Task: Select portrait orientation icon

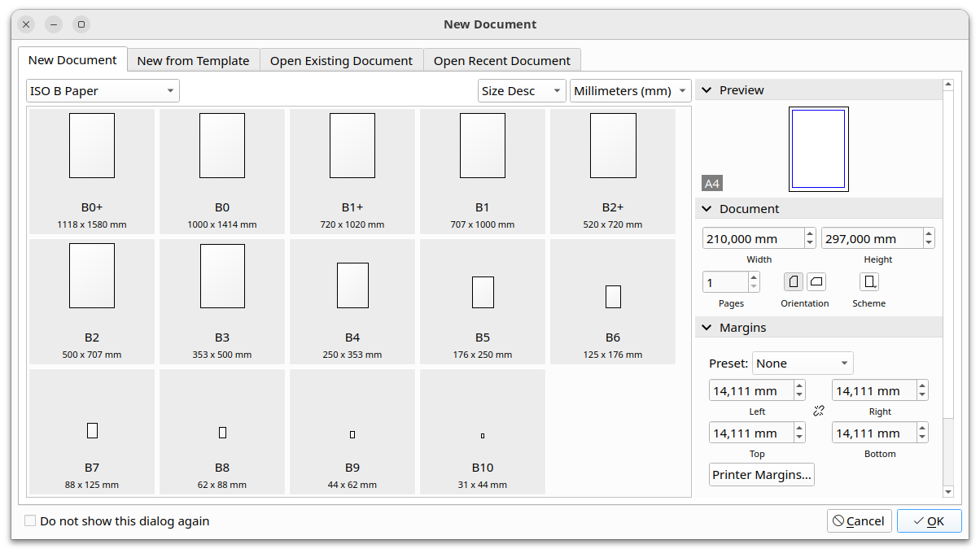Action: point(793,282)
